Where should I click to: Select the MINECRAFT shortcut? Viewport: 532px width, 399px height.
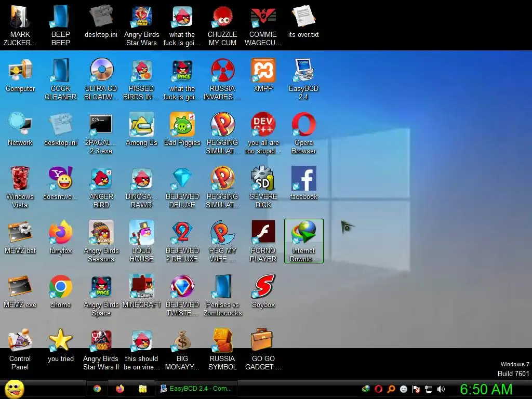coord(141,291)
